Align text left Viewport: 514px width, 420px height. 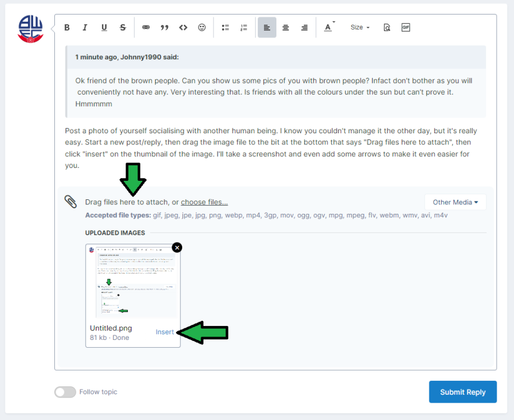267,27
